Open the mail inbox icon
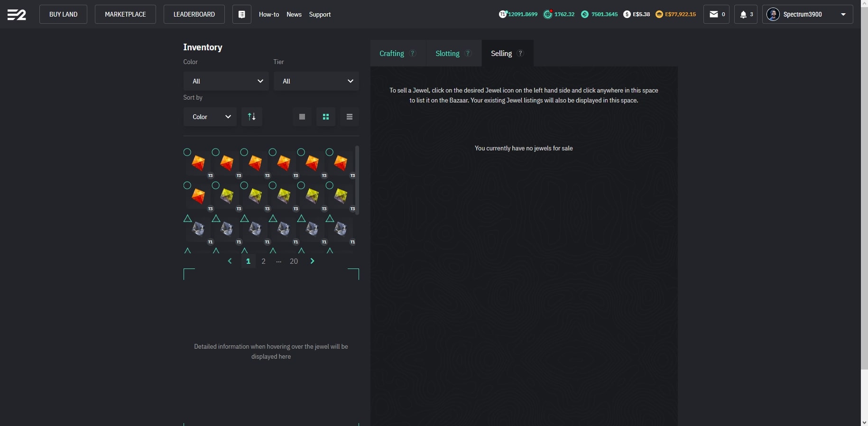The height and width of the screenshot is (426, 868). (x=716, y=14)
